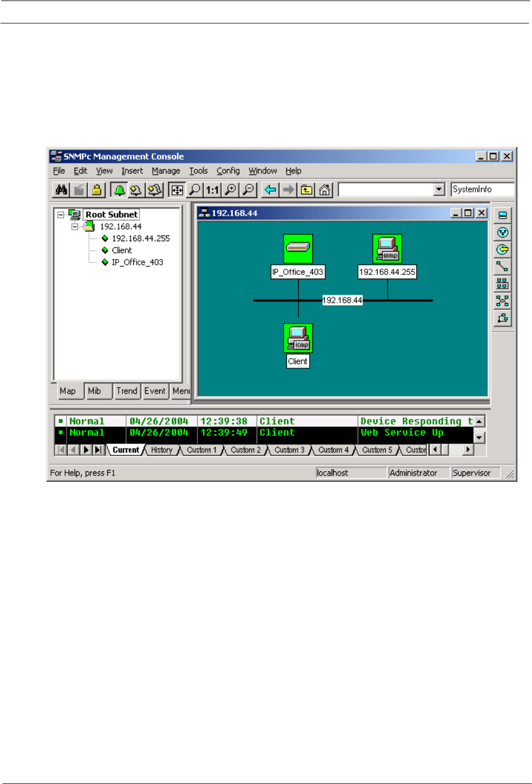Click the binoculars find icon in toolbar

61,190
